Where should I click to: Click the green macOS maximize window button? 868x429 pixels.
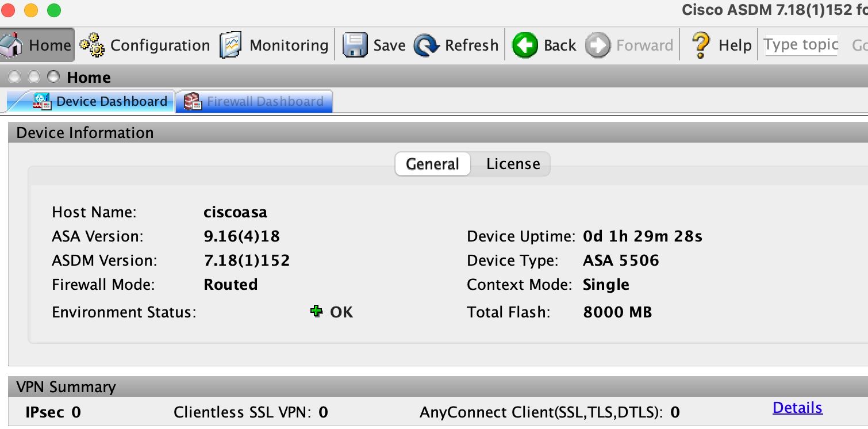(x=53, y=10)
